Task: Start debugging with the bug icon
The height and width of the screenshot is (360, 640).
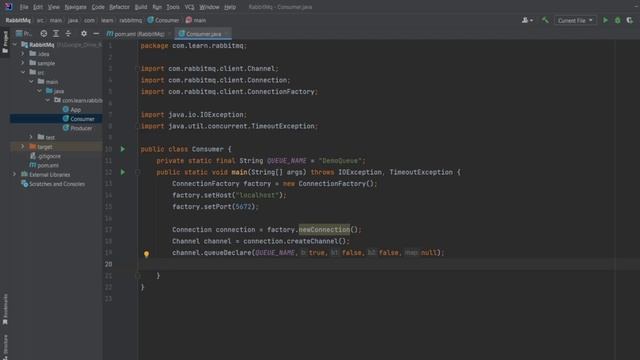Action: tap(618, 20)
